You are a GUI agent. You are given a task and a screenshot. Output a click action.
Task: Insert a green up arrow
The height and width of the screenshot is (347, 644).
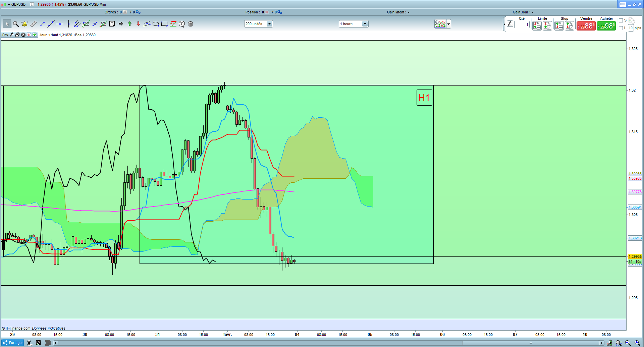click(x=129, y=24)
